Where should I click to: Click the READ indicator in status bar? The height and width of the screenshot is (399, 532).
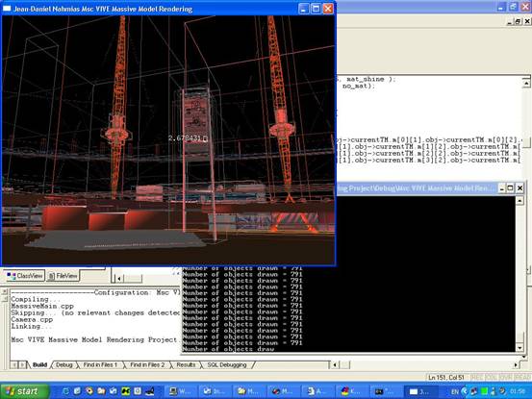pos(522,377)
